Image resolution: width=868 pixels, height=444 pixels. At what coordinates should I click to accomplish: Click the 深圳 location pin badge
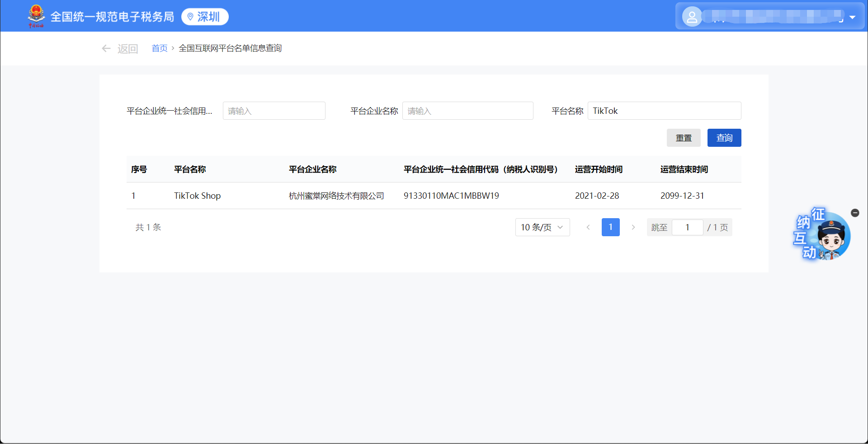(205, 17)
